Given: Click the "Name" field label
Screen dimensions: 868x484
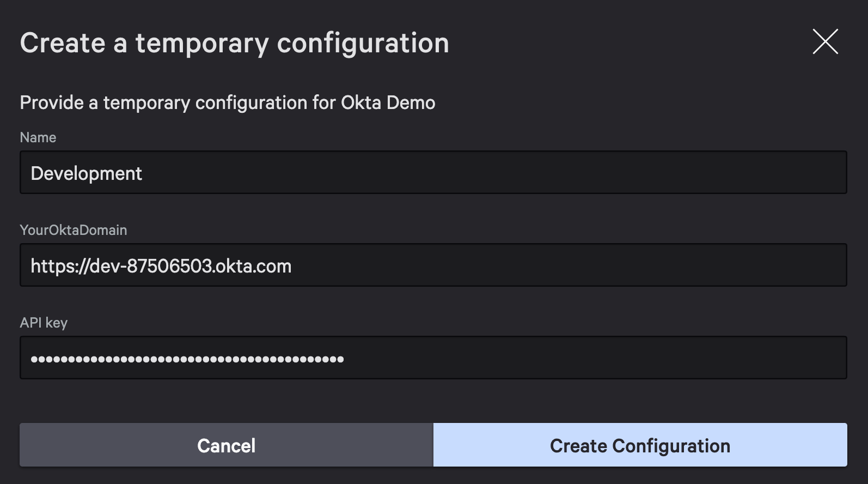Looking at the screenshot, I should coord(38,137).
